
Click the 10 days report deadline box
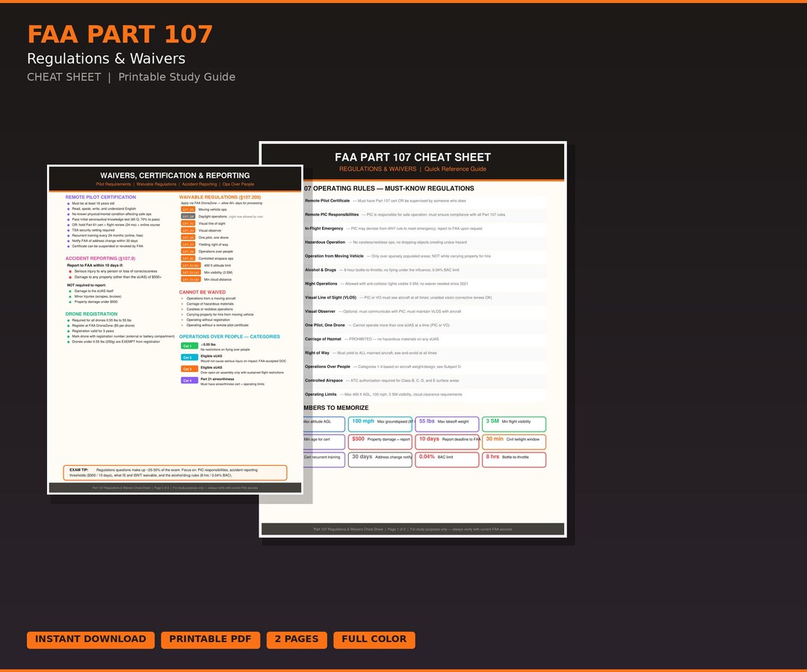pos(447,442)
